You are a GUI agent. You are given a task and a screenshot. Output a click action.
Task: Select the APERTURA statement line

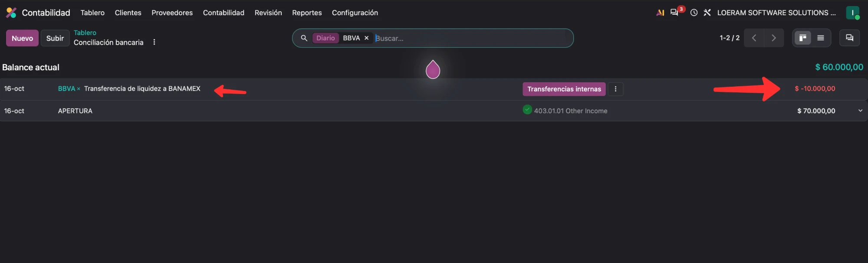75,111
